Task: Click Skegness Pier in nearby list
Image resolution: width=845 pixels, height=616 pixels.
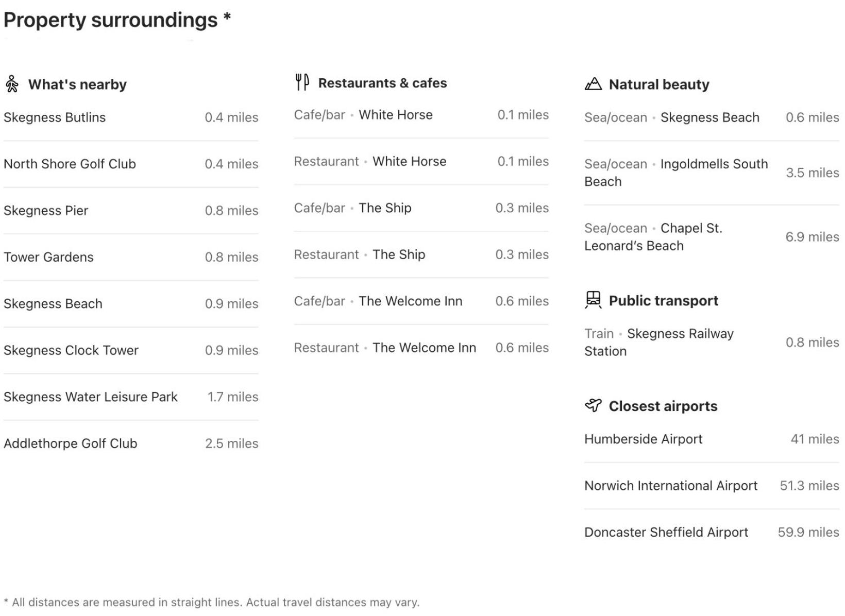Action: (x=131, y=211)
